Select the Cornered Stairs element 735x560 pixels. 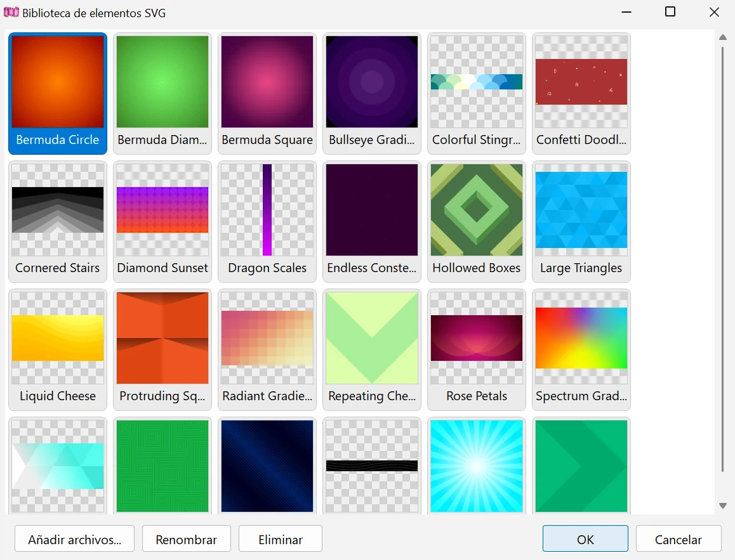[58, 222]
